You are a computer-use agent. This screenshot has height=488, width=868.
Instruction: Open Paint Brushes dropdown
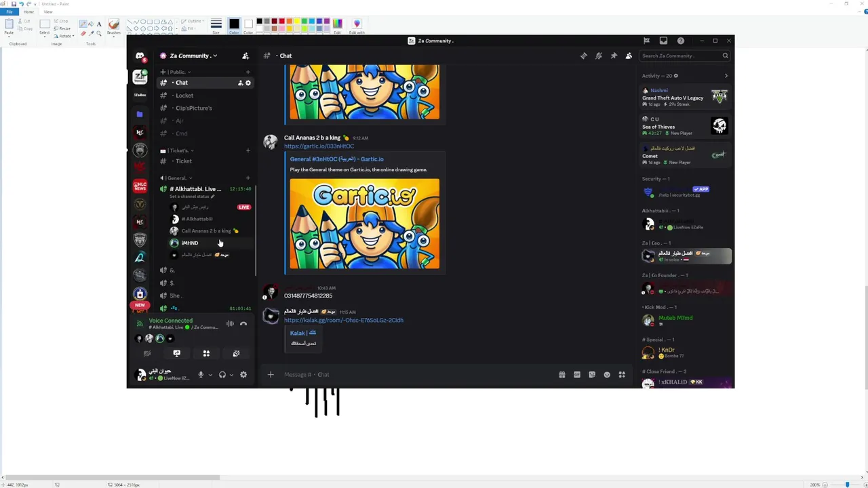[114, 26]
